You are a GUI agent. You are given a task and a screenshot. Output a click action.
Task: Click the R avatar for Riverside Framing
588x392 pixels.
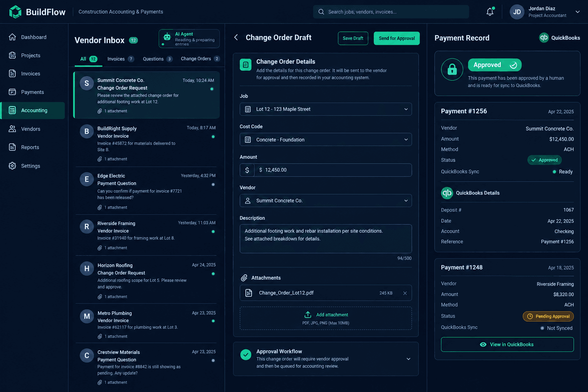(x=87, y=227)
